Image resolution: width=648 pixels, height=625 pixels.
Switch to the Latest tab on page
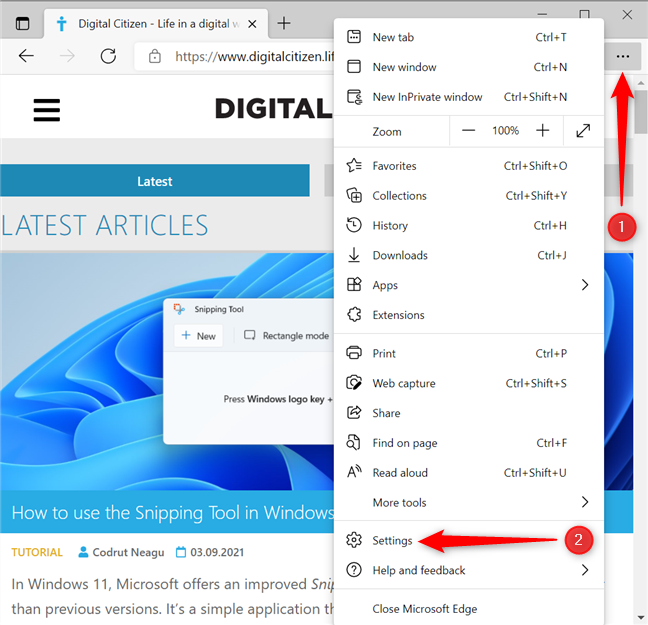pos(155,181)
